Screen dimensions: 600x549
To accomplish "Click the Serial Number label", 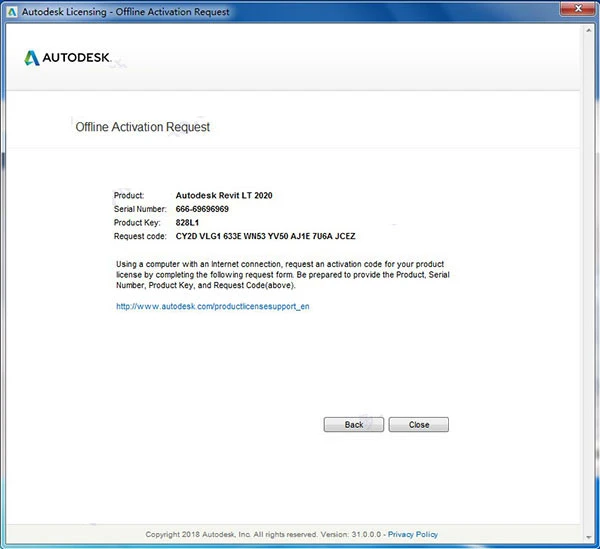I will 140,209.
